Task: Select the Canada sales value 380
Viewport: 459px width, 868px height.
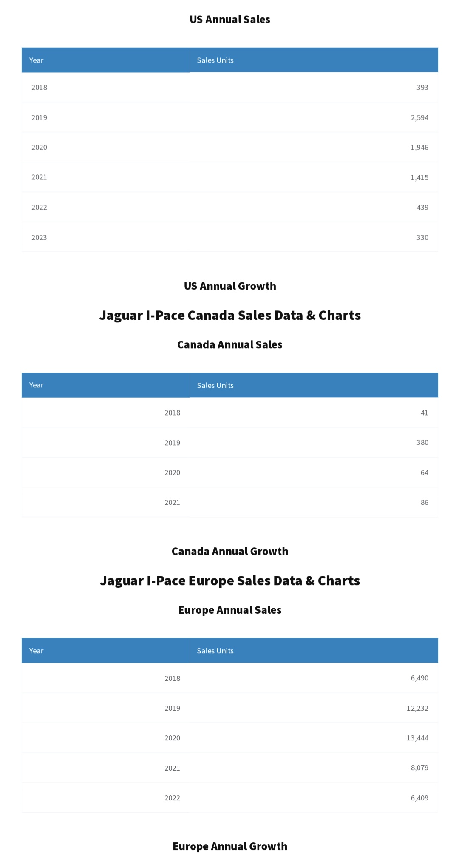Action: 422,442
